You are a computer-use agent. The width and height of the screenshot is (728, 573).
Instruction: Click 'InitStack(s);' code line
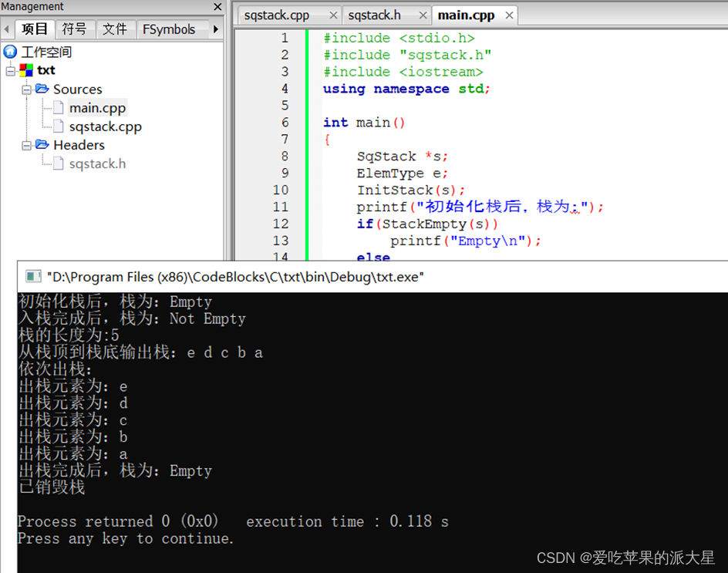(410, 190)
